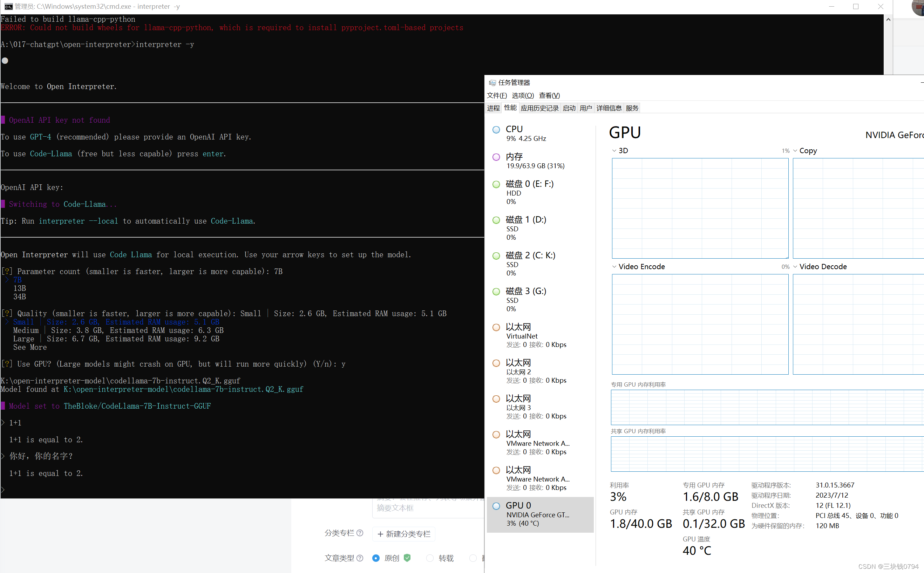Click into the 摘要文本框 field
924x573 pixels.
pos(428,508)
